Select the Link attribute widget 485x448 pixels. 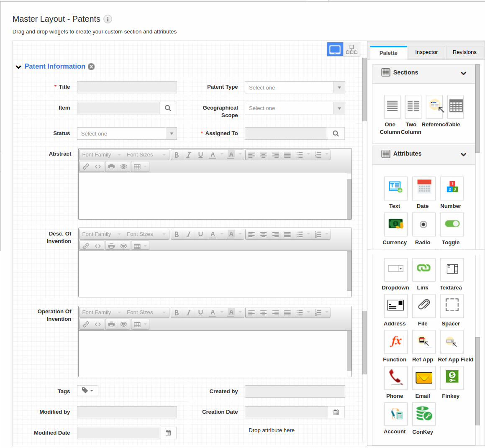click(423, 270)
